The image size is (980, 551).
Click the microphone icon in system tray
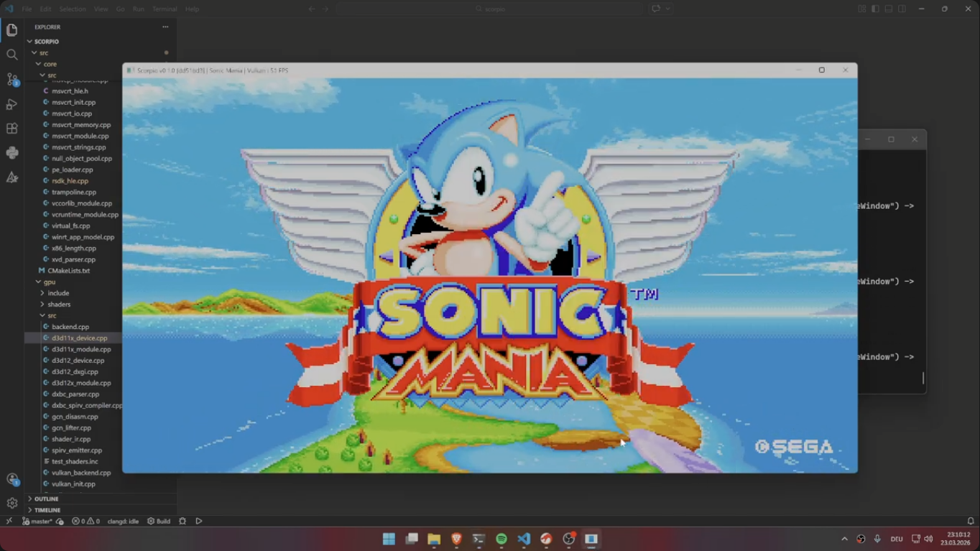[x=877, y=539]
